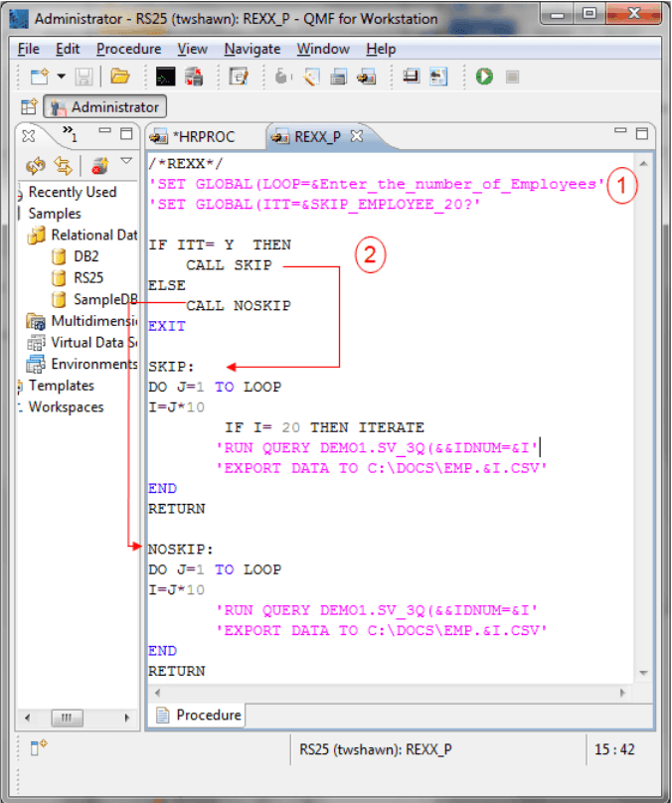Open the Navigate menu
This screenshot has height=803, width=672.
pos(252,49)
